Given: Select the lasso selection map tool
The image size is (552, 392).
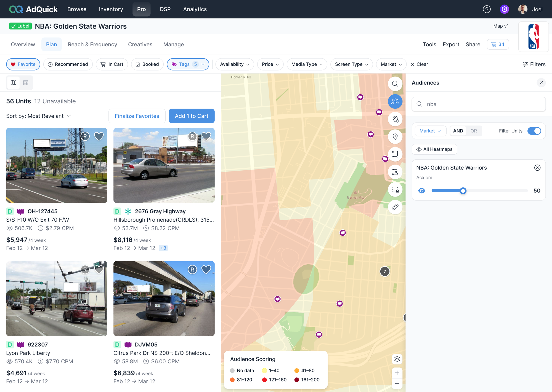Looking at the screenshot, I should 395,190.
